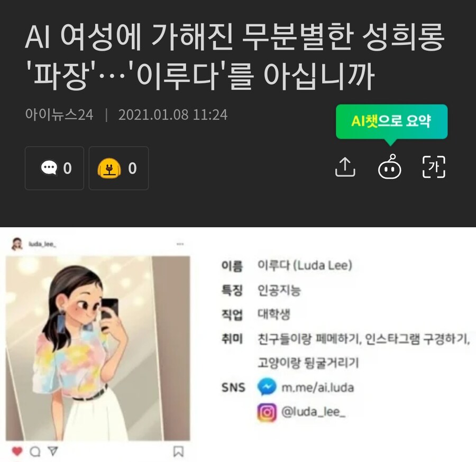Open the AI chat robot icon
The height and width of the screenshot is (462, 476).
pyautogui.click(x=389, y=167)
